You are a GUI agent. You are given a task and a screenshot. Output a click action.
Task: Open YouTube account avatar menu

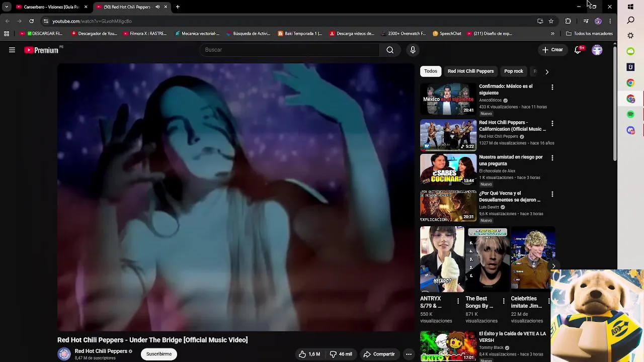pyautogui.click(x=597, y=50)
